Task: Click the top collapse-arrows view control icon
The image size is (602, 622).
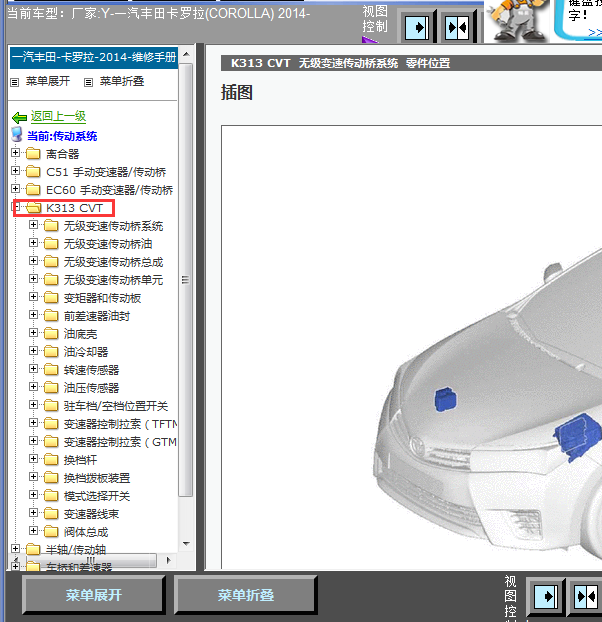Action: tap(457, 27)
